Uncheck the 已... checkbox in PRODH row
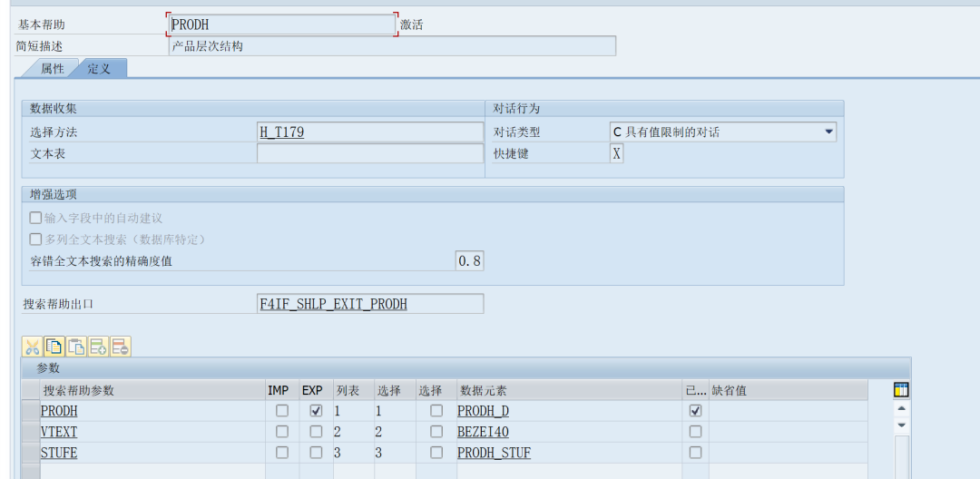This screenshot has height=479, width=980. pos(695,411)
